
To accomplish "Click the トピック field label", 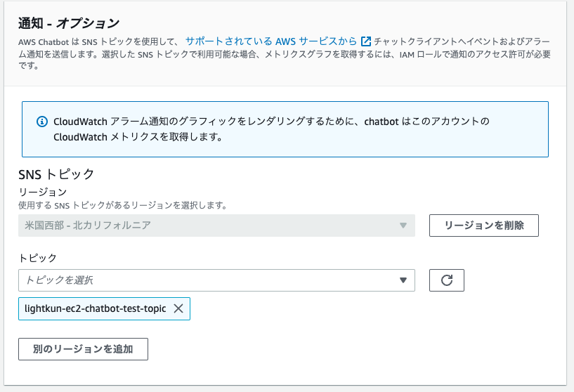I will pyautogui.click(x=37, y=258).
